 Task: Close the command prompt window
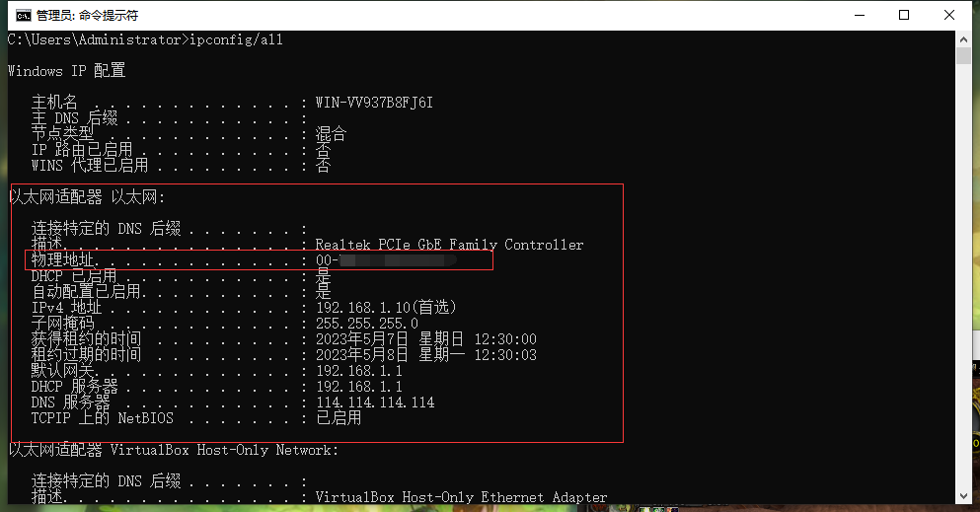coord(948,15)
